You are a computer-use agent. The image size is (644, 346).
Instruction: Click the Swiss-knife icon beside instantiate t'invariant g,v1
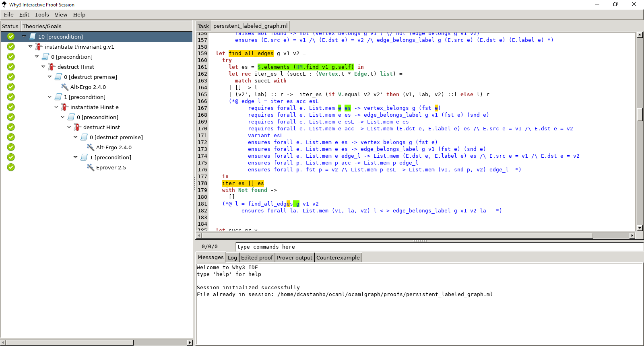pos(39,47)
